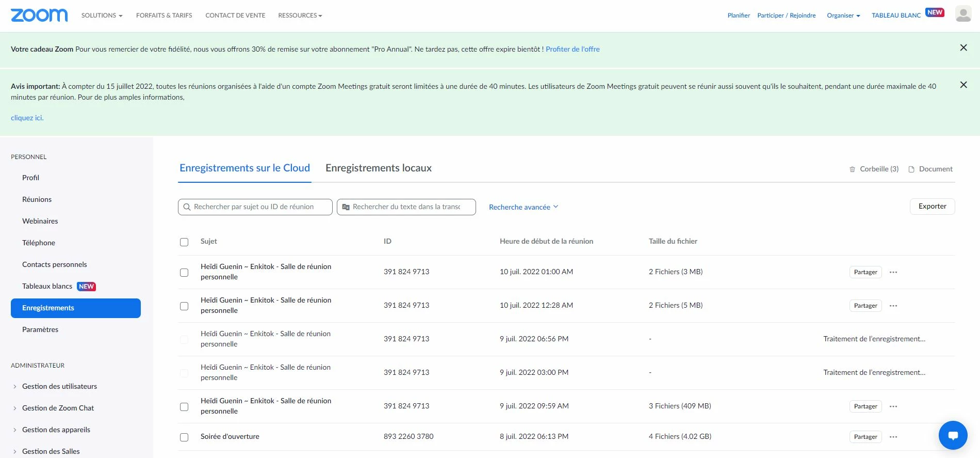
Task: Click the Exporter button
Action: 932,207
